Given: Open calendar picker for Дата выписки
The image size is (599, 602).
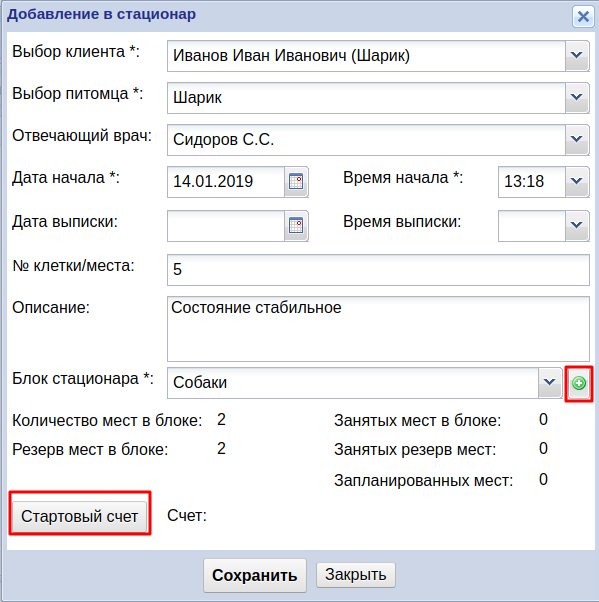Looking at the screenshot, I should pyautogui.click(x=296, y=226).
